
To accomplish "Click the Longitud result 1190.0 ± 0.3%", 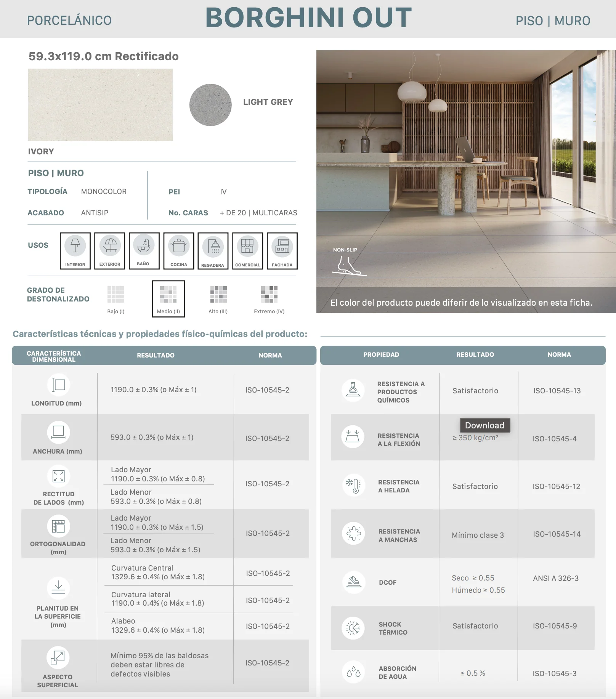I will click(x=154, y=390).
